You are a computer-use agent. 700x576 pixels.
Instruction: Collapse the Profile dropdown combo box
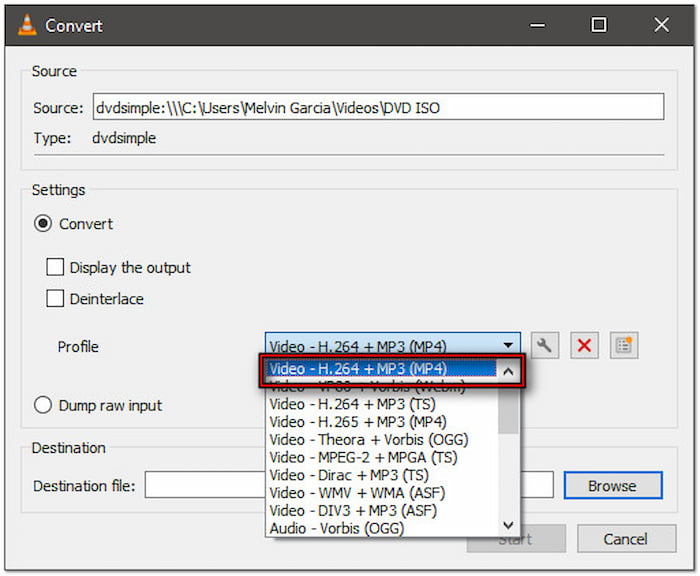(x=509, y=346)
